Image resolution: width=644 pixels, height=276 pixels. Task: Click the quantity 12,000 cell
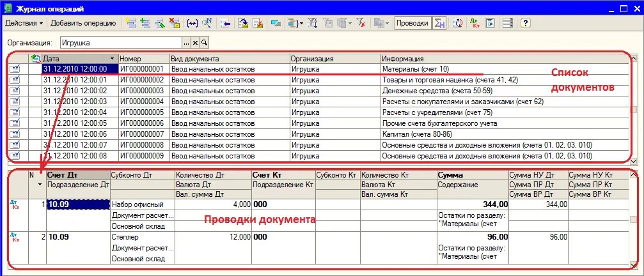213,237
